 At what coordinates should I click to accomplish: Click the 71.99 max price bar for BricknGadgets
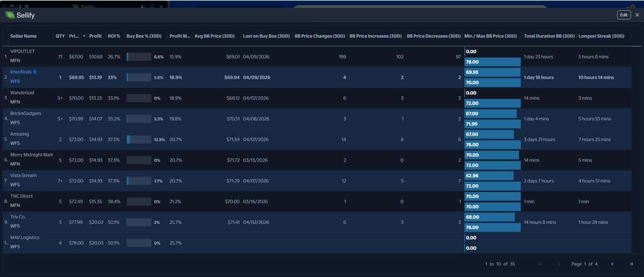(492, 123)
